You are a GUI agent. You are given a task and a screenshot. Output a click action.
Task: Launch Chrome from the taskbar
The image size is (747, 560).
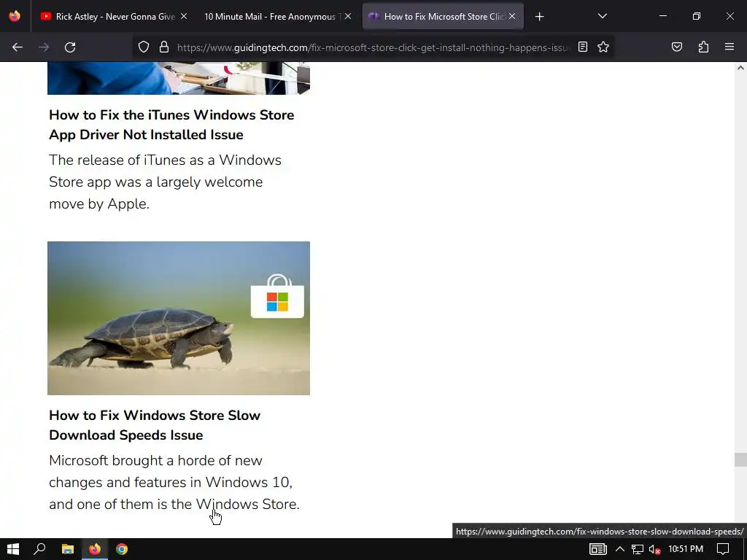pos(122,549)
